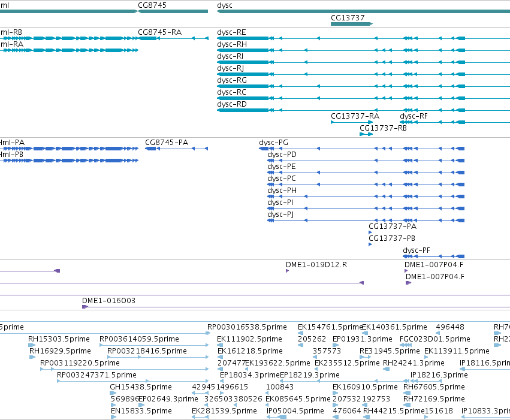Select protein dysc-PJ label
The height and width of the screenshot is (420, 510).
coord(280,214)
